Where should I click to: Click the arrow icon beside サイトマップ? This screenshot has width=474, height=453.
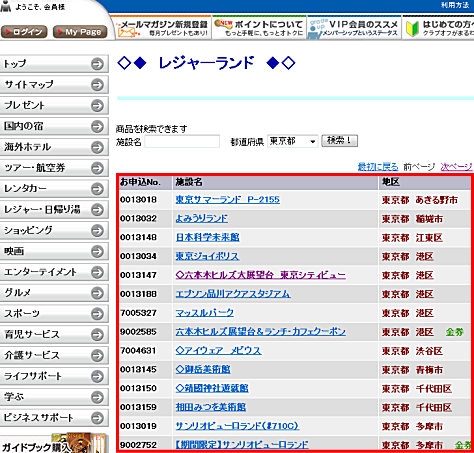tap(97, 85)
